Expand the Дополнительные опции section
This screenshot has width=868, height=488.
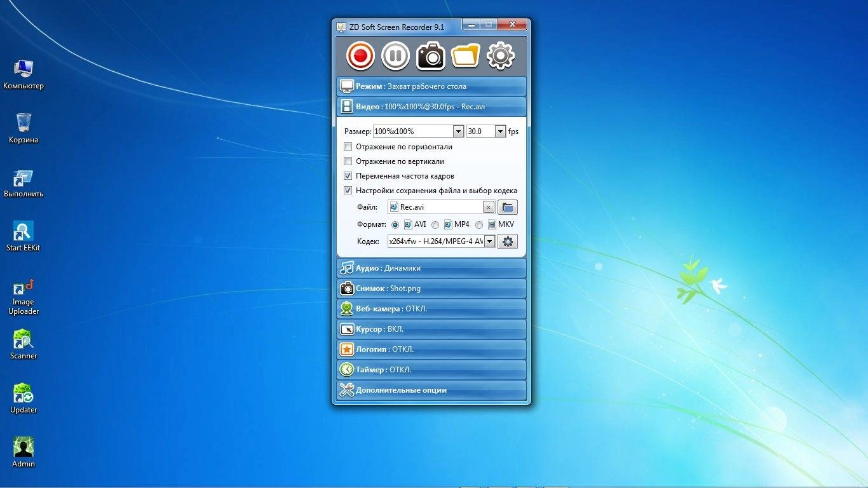click(431, 390)
